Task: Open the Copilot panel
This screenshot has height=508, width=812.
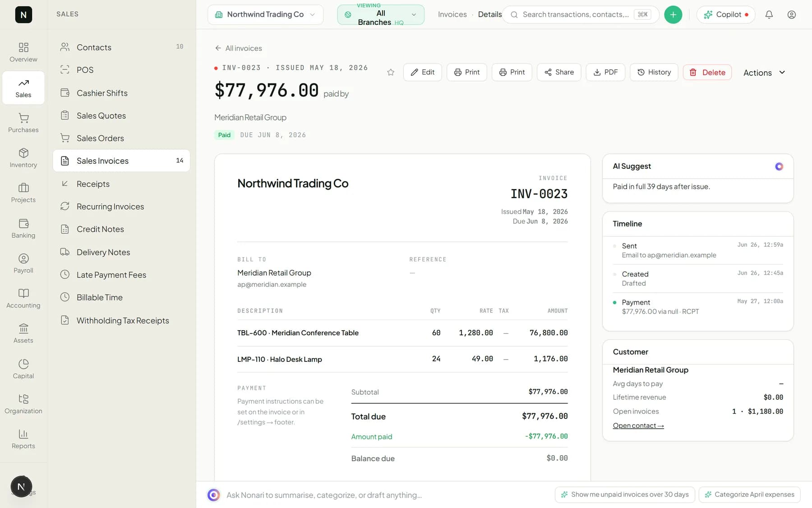Action: pos(726,14)
